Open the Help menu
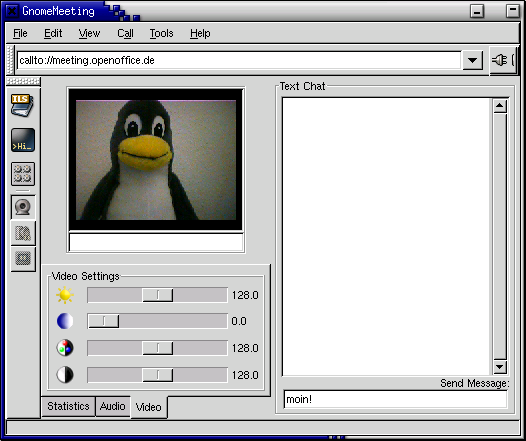 [x=200, y=33]
